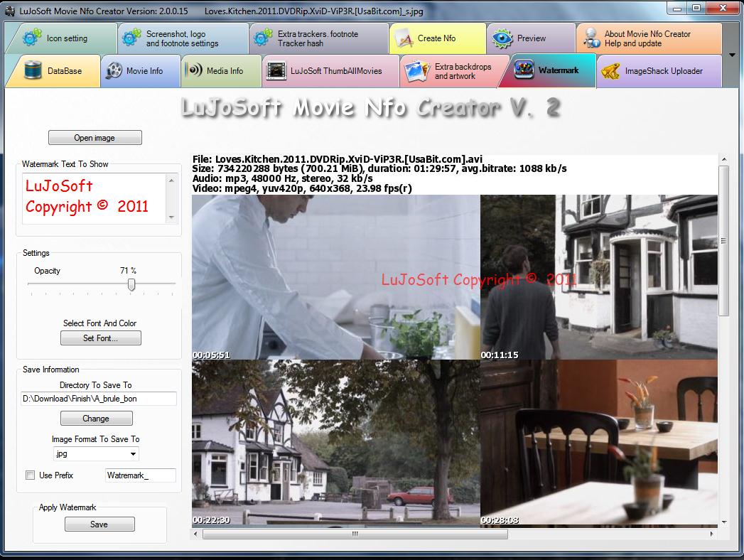Click the tab strip overflow arrow

(732, 55)
